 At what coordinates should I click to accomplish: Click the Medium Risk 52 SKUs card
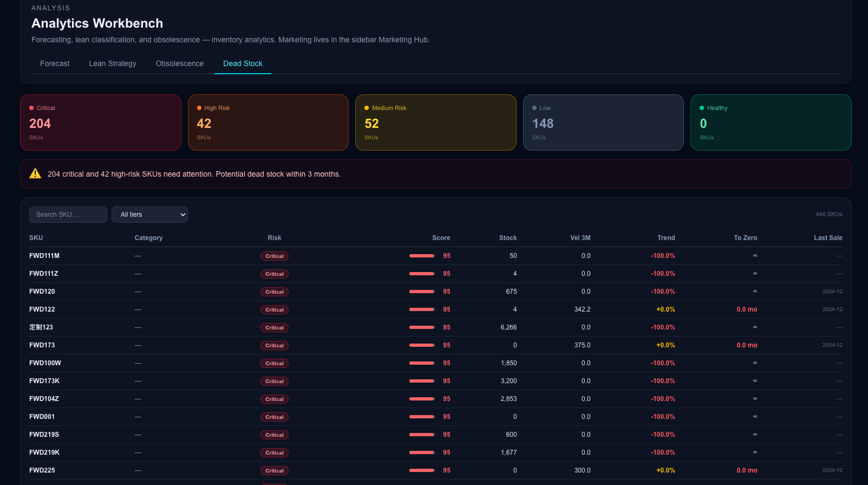(x=436, y=122)
